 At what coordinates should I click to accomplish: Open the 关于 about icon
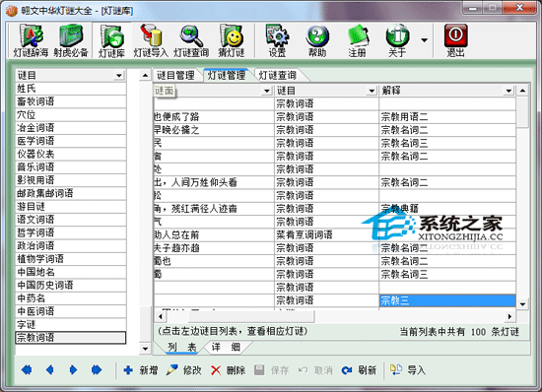[397, 40]
